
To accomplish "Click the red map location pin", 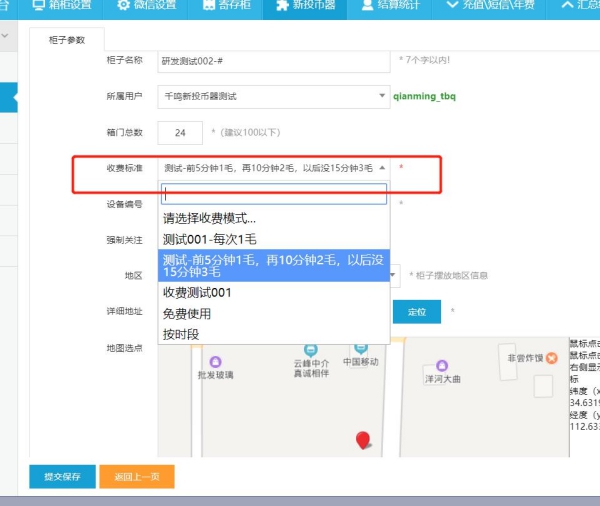I will 363,439.
